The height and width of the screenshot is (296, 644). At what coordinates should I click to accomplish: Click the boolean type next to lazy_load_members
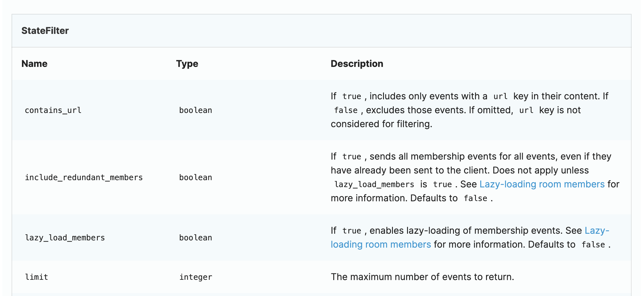pos(196,237)
